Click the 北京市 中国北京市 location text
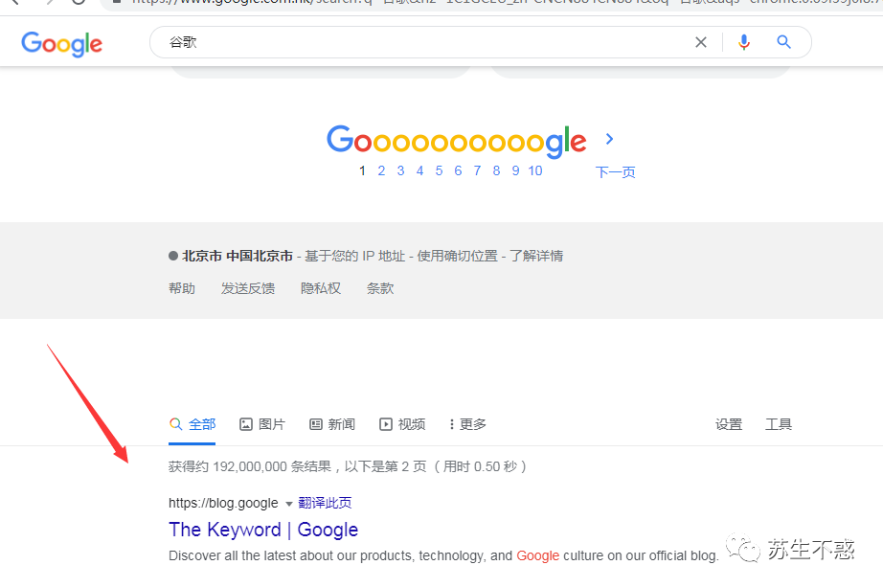883x588 pixels. 238,257
